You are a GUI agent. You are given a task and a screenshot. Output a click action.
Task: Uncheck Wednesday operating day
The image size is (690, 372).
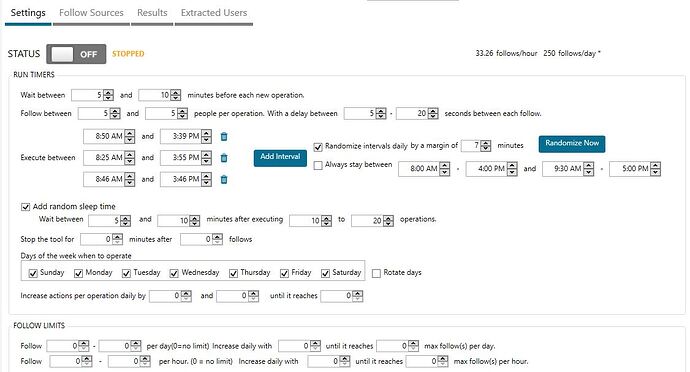pyautogui.click(x=174, y=273)
